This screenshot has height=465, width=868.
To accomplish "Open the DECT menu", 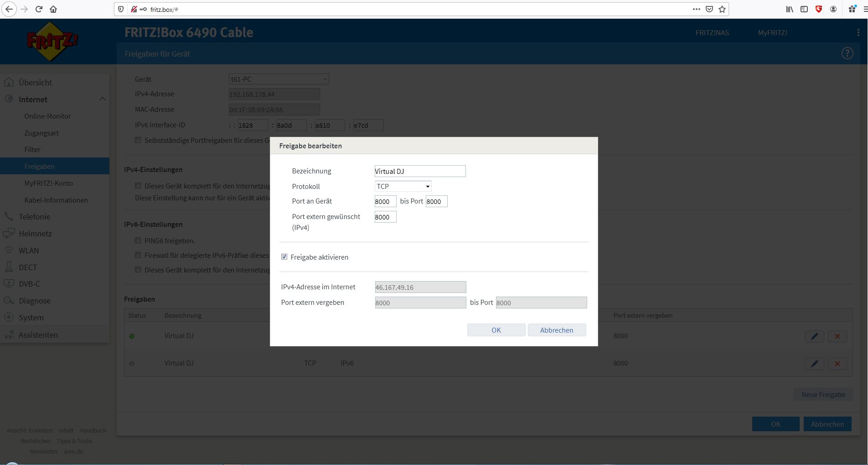I will coord(28,267).
